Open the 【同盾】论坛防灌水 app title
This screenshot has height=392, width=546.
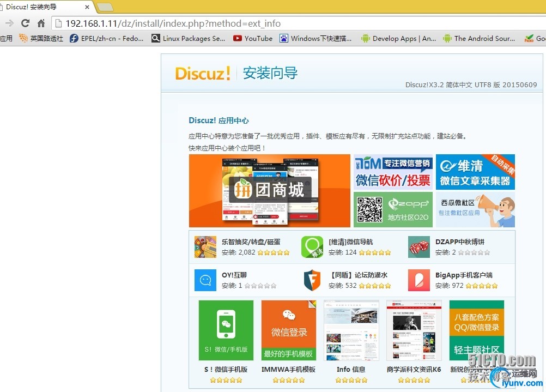point(359,275)
